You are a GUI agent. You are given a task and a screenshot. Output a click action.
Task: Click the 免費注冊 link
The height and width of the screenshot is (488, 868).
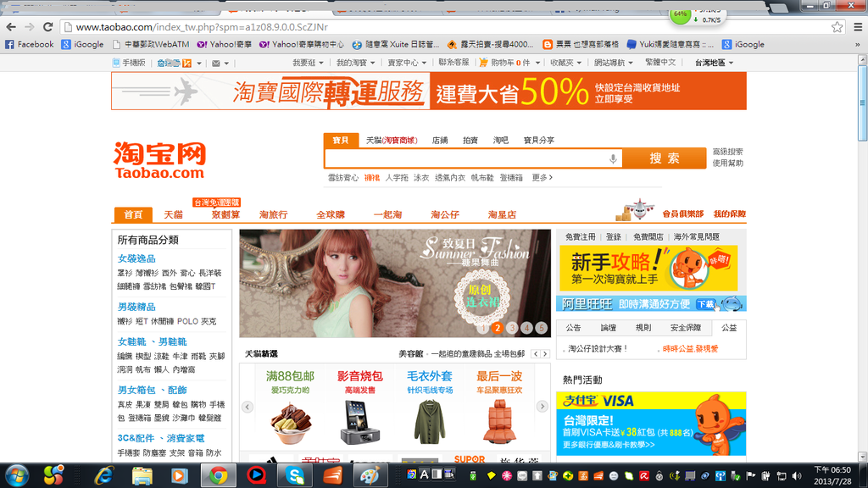580,237
